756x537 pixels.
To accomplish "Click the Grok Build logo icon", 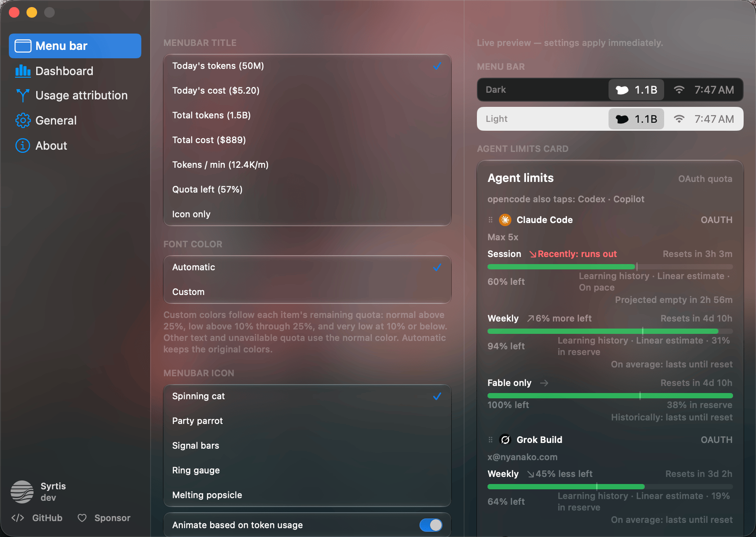I will coord(505,440).
